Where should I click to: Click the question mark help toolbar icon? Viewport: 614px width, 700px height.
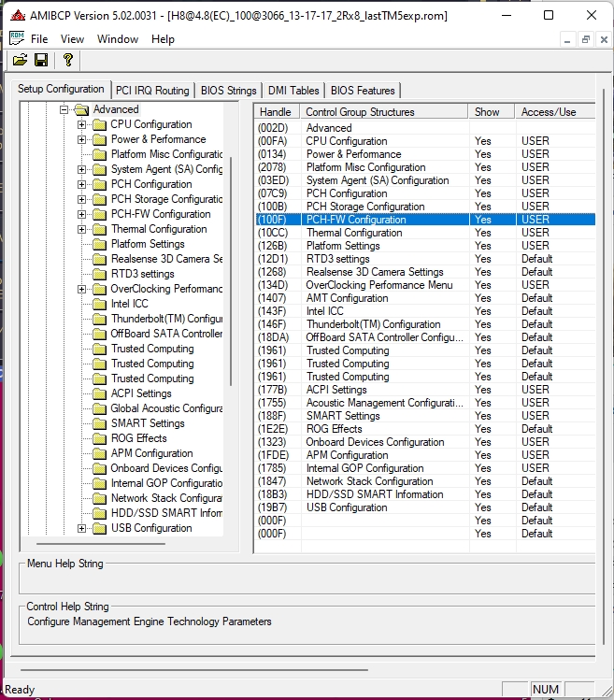pyautogui.click(x=68, y=60)
